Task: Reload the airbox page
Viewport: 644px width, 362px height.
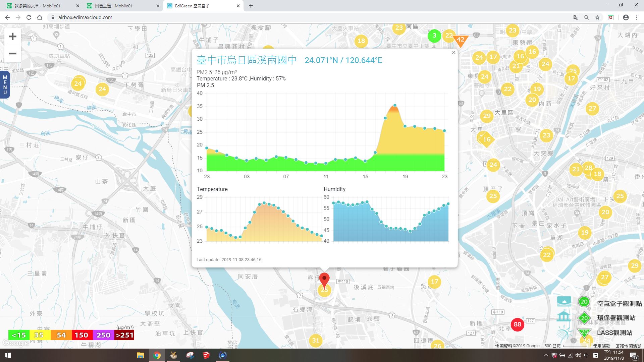Action: pyautogui.click(x=29, y=17)
